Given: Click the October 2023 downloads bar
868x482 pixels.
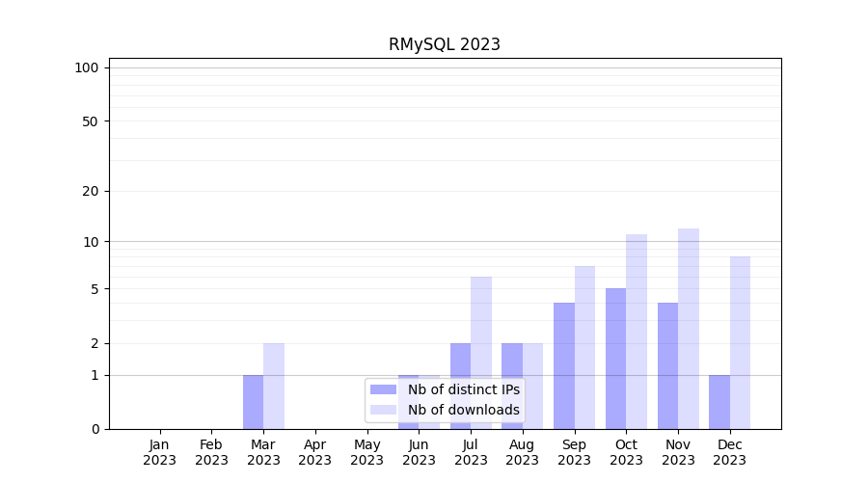Looking at the screenshot, I should [637, 332].
